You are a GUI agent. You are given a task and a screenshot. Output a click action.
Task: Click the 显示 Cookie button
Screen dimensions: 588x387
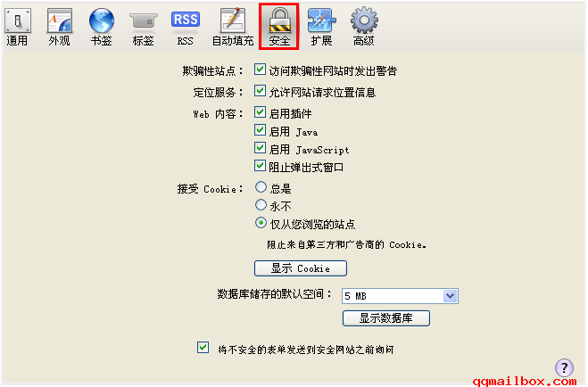(x=301, y=268)
